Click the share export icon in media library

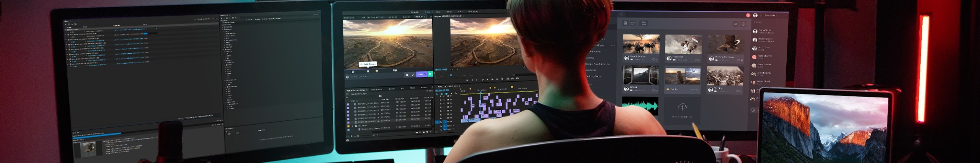pos(633,23)
